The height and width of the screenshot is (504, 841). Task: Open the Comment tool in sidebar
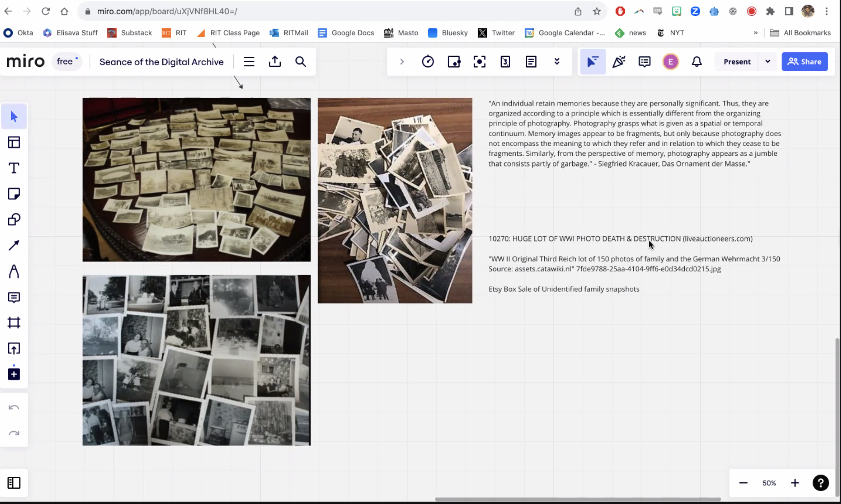click(x=14, y=297)
